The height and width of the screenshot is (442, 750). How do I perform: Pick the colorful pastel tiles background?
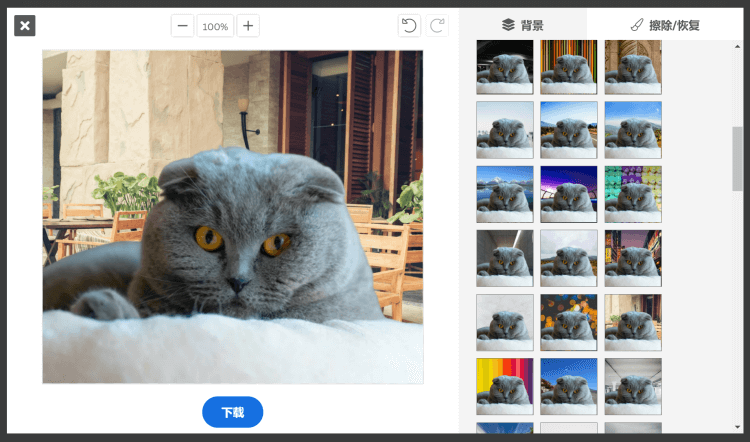[x=633, y=194]
